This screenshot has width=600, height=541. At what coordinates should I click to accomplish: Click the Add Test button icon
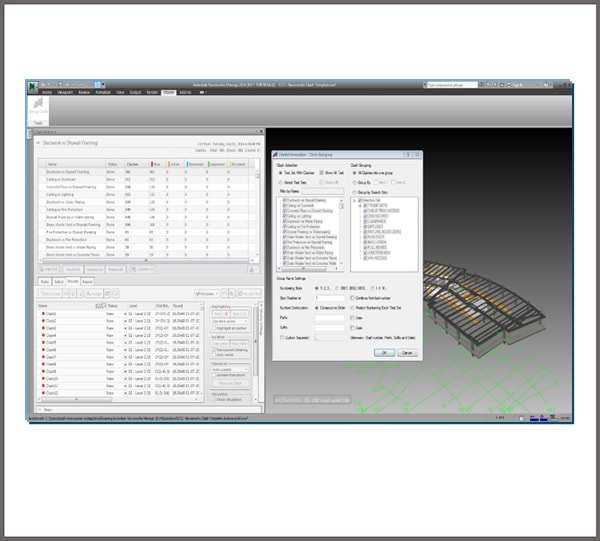click(48, 270)
